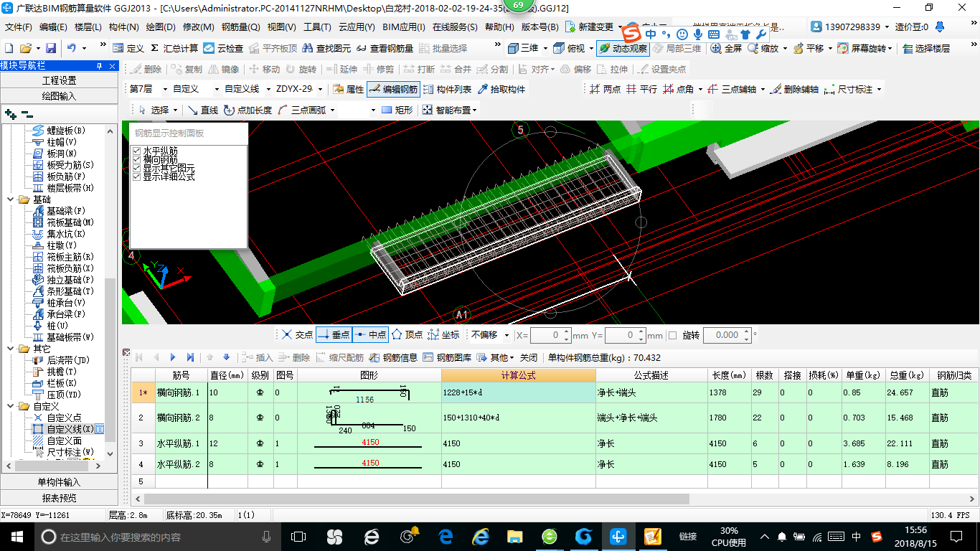Toggle 交点 intersection snap
Screen dimensions: 980x551
coord(297,334)
